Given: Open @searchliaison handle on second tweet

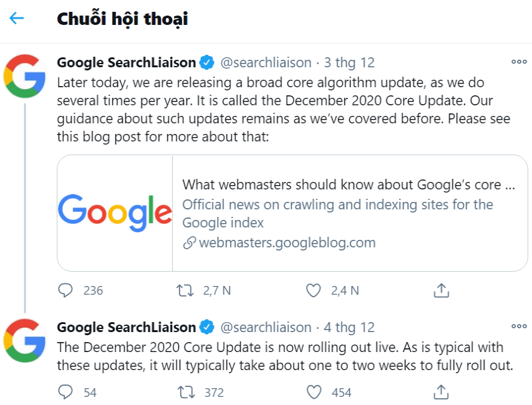Looking at the screenshot, I should tap(266, 327).
